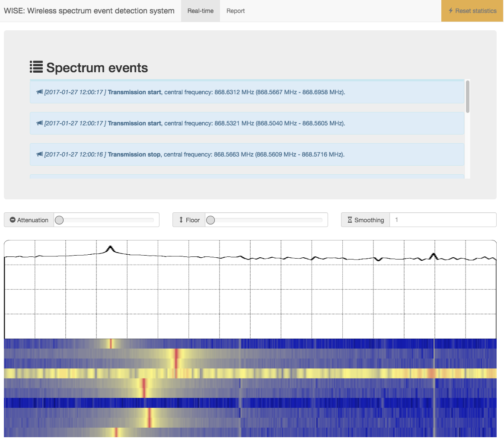This screenshot has width=504, height=445.
Task: Click the bright yellow waterfall spectrogram row
Action: coord(250,373)
